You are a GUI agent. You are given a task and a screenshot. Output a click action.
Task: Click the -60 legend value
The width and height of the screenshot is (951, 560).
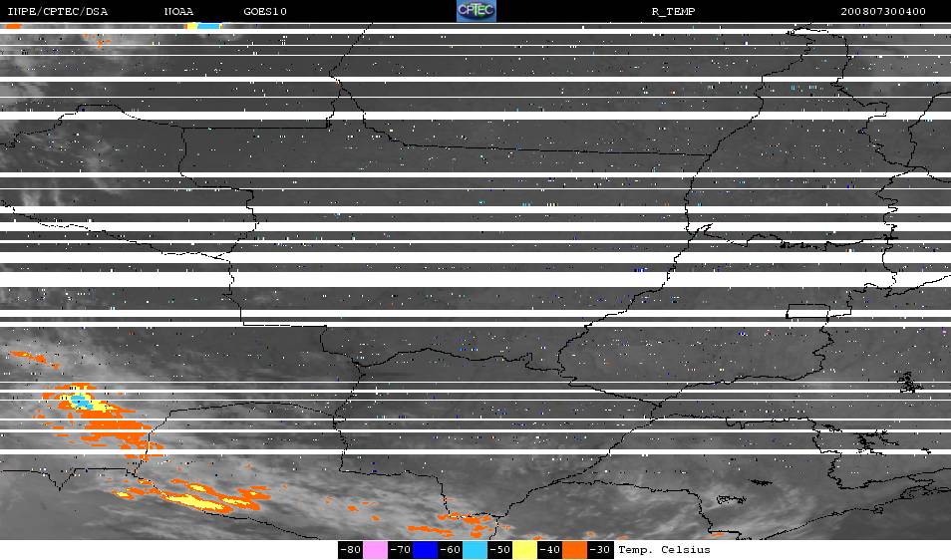point(451,550)
